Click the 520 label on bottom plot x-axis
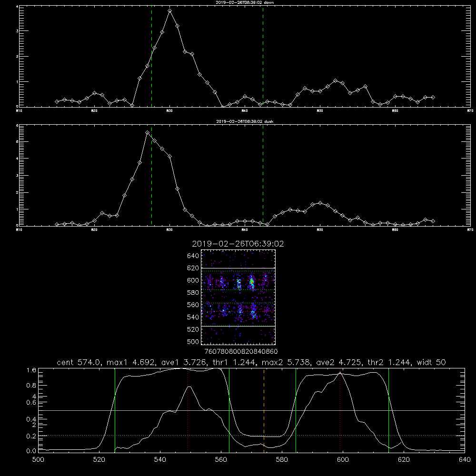This screenshot has height=476, width=476. coord(99,460)
